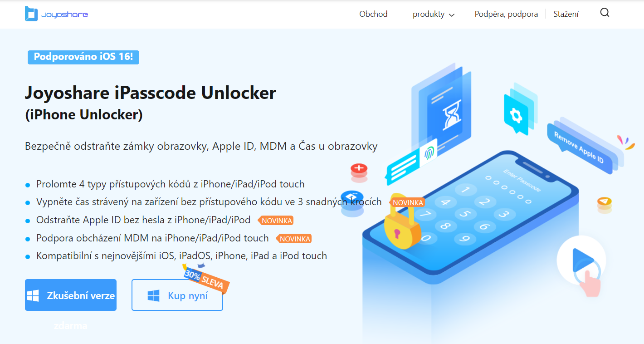Image resolution: width=644 pixels, height=344 pixels.
Task: Click the red plus circle icon
Action: click(359, 170)
